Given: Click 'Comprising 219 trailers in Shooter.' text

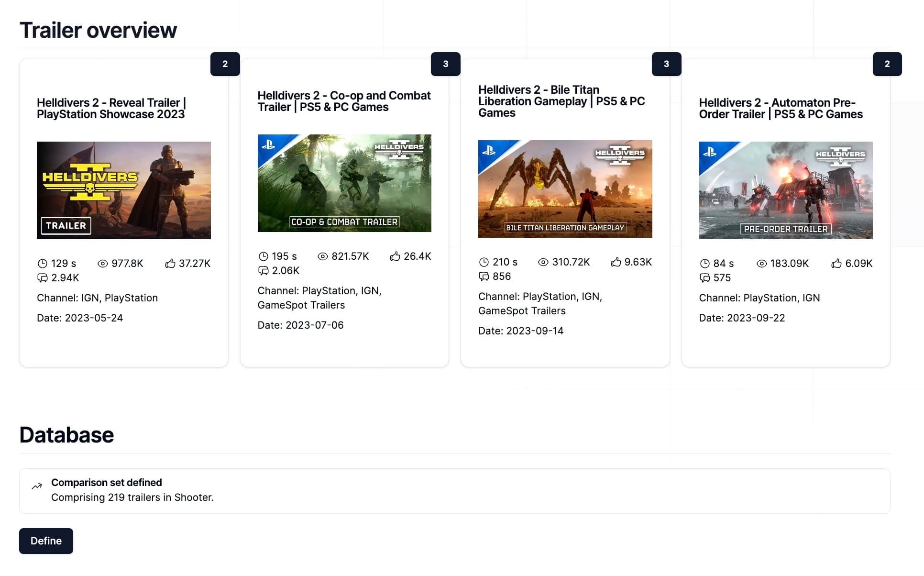Looking at the screenshot, I should (x=132, y=498).
